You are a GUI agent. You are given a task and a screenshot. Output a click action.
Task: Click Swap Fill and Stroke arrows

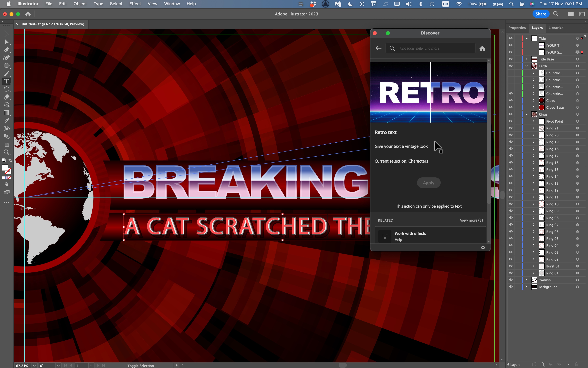pos(10,160)
